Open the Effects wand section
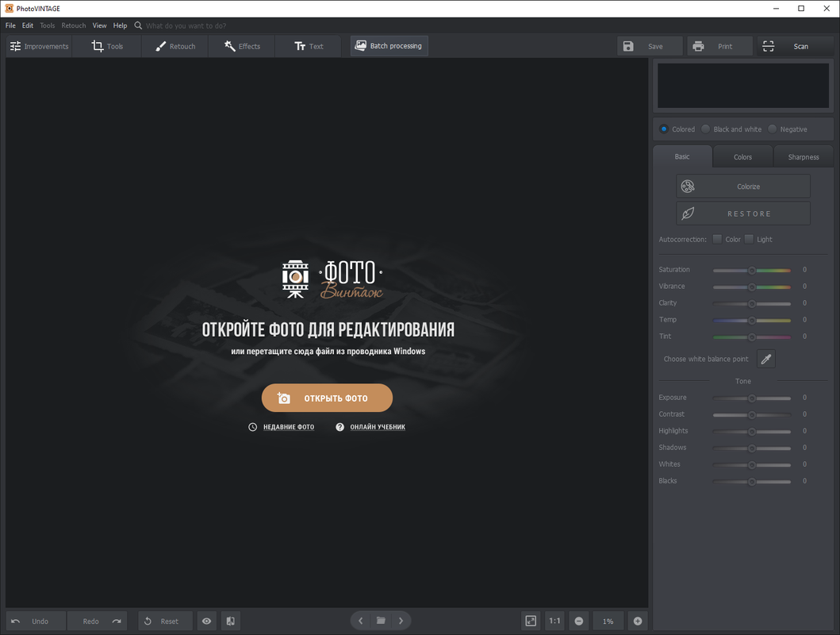Viewport: 840px width, 635px height. point(242,47)
